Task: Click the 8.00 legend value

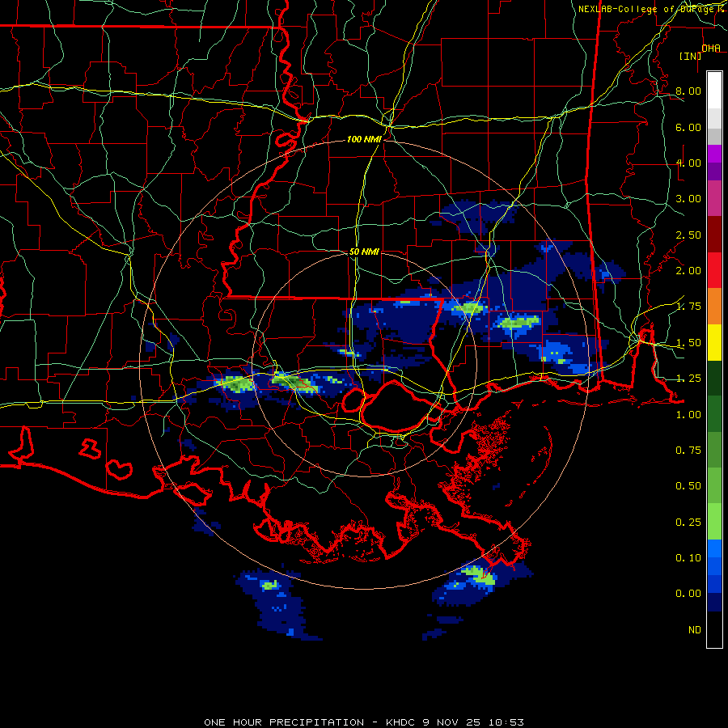Action: point(688,91)
